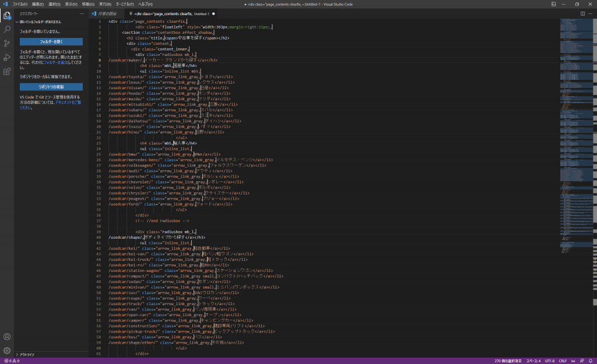Click the split editor icon

click(x=582, y=14)
